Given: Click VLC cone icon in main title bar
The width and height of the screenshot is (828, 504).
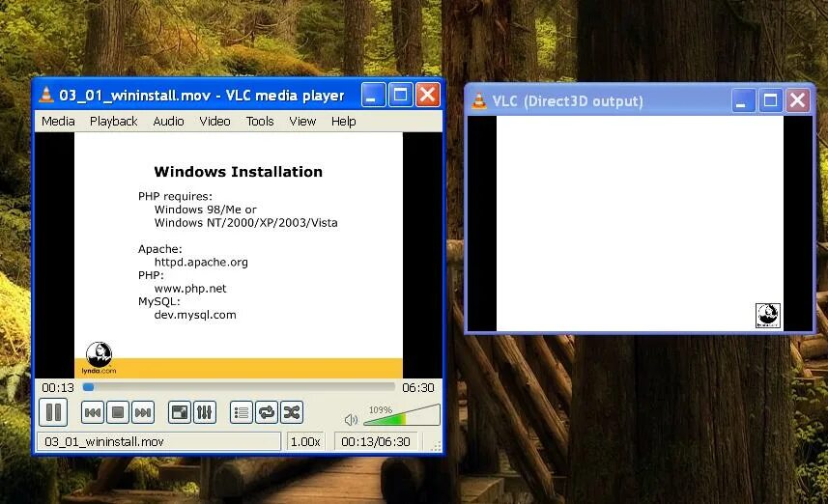Looking at the screenshot, I should tap(46, 95).
